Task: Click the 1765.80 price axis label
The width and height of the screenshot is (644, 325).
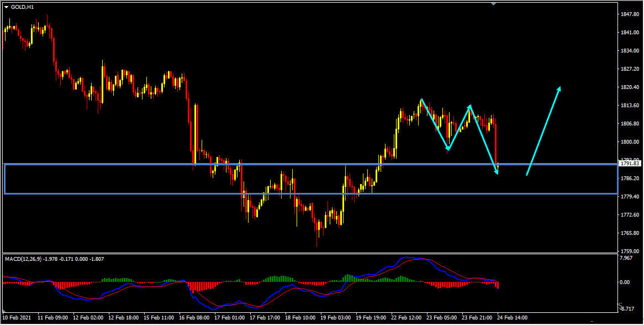Action: (x=630, y=233)
